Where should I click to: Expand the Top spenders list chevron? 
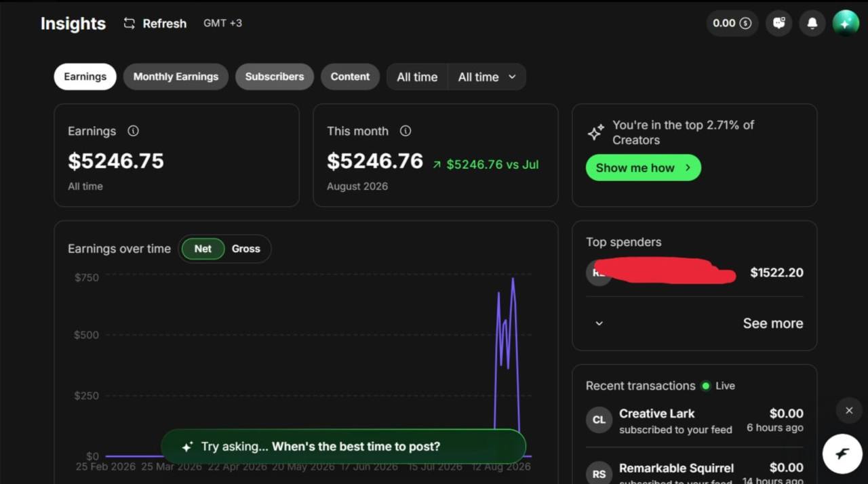[599, 323]
